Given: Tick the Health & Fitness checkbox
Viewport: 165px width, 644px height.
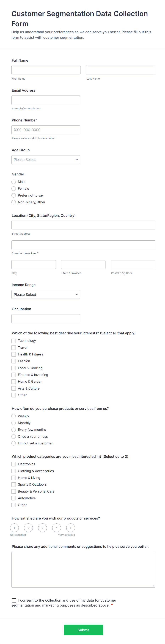Looking at the screenshot, I should [14, 354].
